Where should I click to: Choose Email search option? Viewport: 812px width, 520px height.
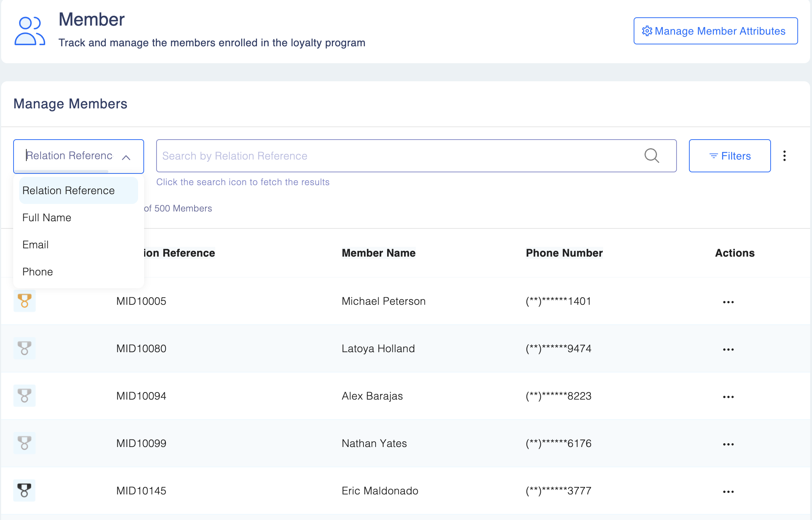click(35, 245)
